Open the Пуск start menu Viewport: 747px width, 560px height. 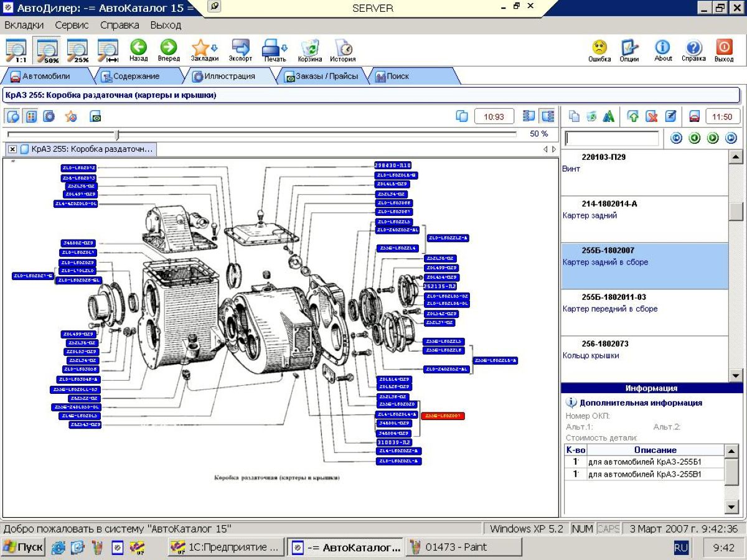[x=23, y=548]
